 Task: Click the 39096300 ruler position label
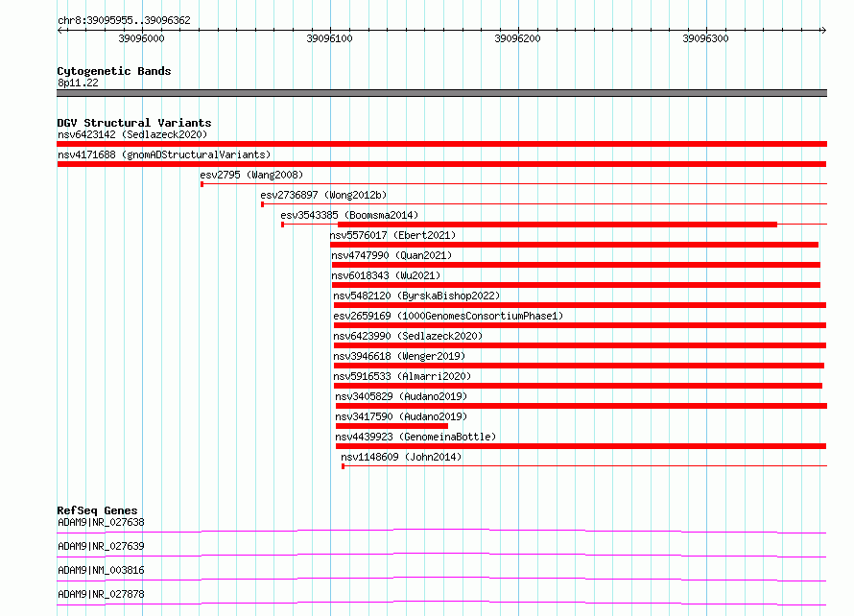point(705,38)
